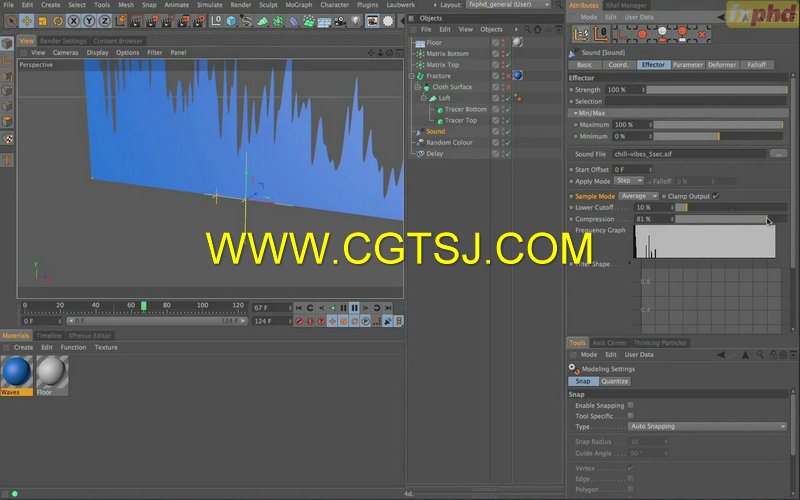Toggle the Sound effector's green check
Screen dimensions: 800x500
(x=509, y=132)
